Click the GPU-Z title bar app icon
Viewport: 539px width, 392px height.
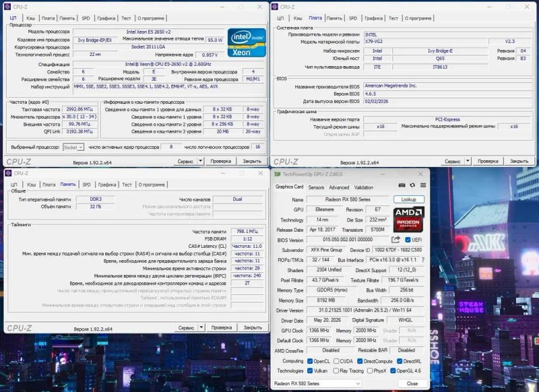[x=277, y=174]
